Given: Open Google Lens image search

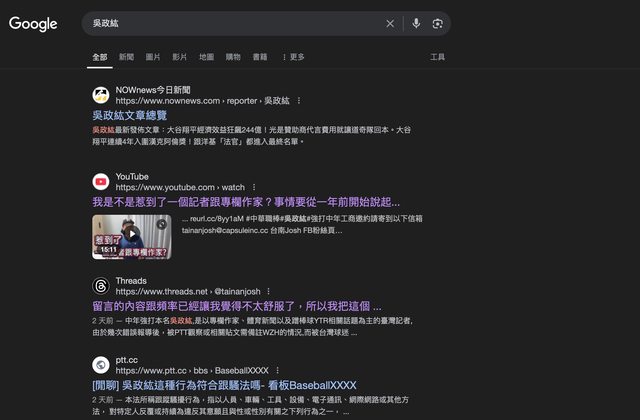Looking at the screenshot, I should click(x=437, y=23).
